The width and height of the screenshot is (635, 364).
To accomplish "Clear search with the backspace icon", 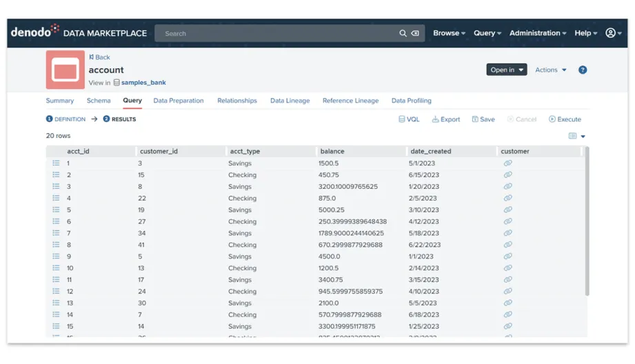I will point(415,33).
